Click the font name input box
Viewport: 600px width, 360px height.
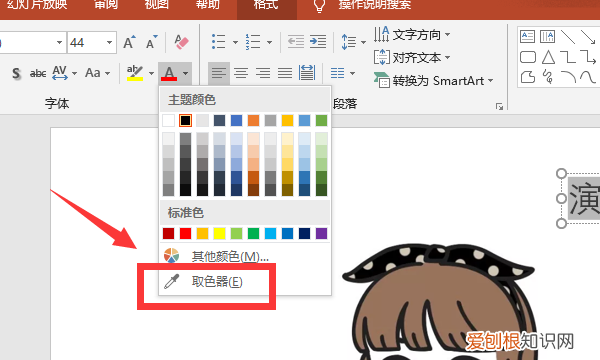27,42
